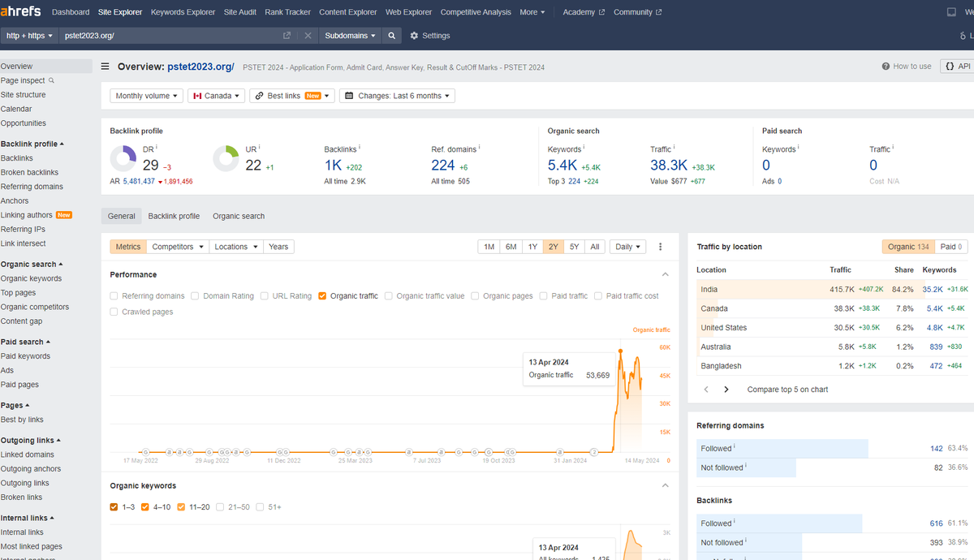Image resolution: width=974 pixels, height=560 pixels.
Task: Click the search magnifier button
Action: [392, 36]
